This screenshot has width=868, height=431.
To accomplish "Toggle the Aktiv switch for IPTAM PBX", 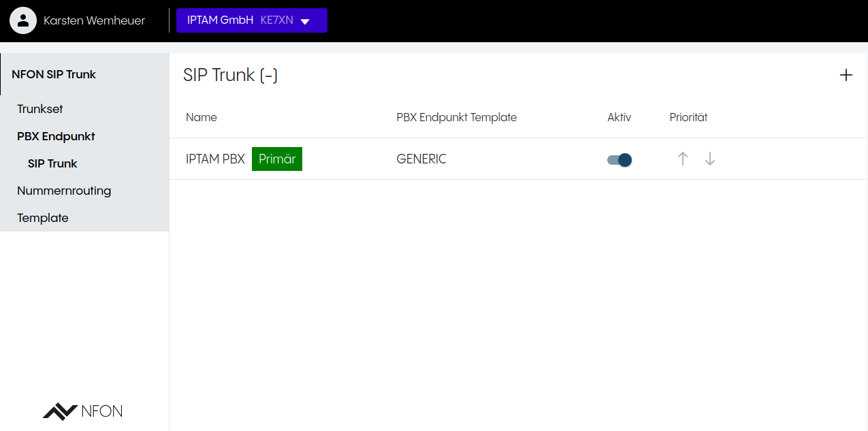I will click(x=620, y=160).
